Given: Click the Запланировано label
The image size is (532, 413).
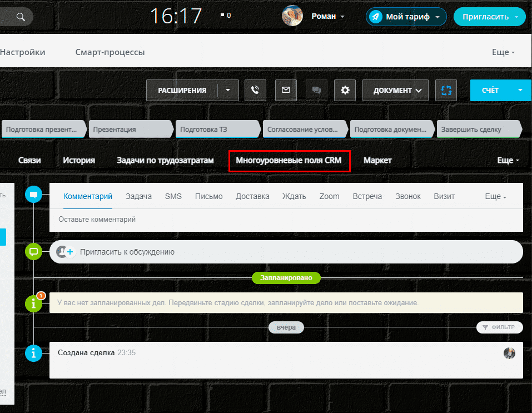Looking at the screenshot, I should [x=286, y=277].
